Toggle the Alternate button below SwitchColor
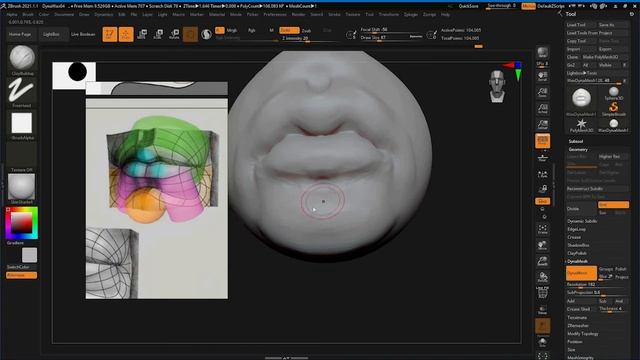 tap(21, 275)
